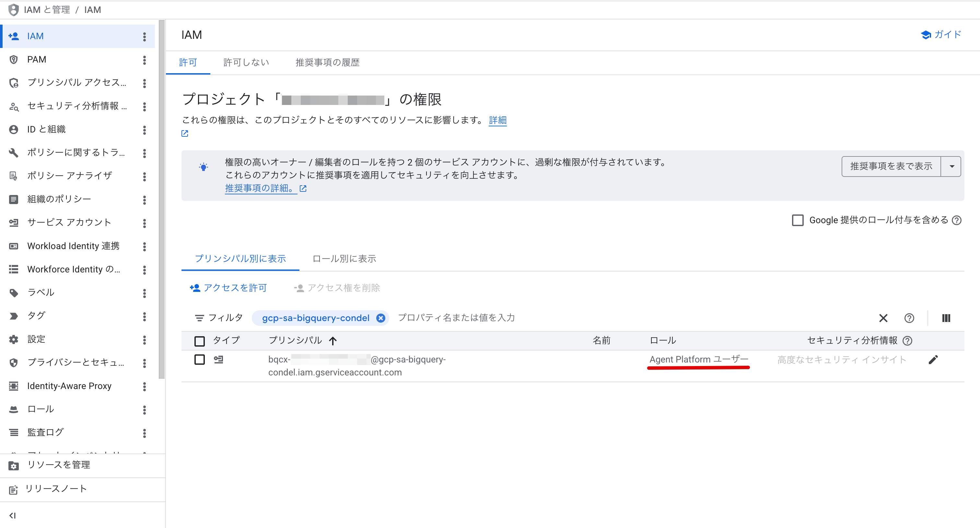
Task: Open more options for Identity-Aware Proxy
Action: (145, 386)
